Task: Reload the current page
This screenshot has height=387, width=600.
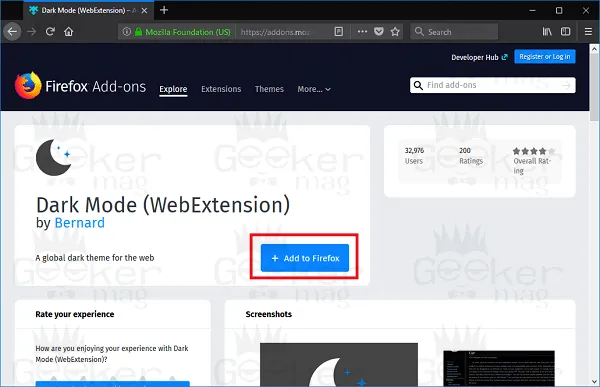Action: coord(50,32)
